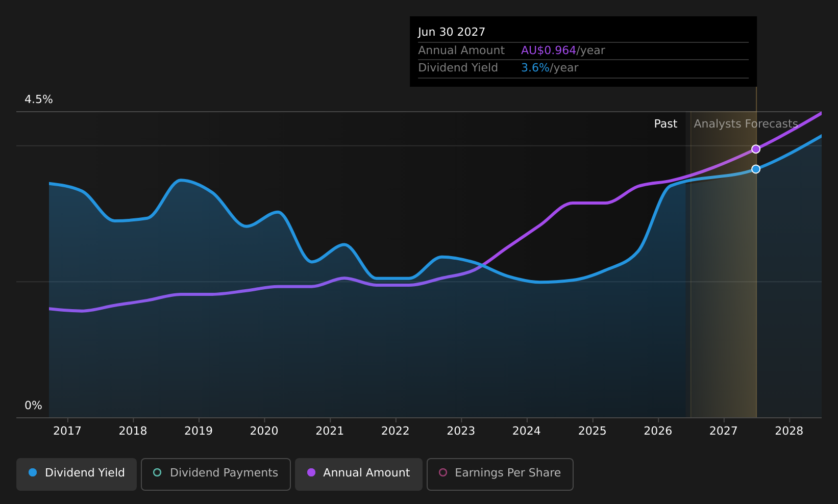
Task: Click the 2022 x-axis label
Action: click(x=396, y=431)
